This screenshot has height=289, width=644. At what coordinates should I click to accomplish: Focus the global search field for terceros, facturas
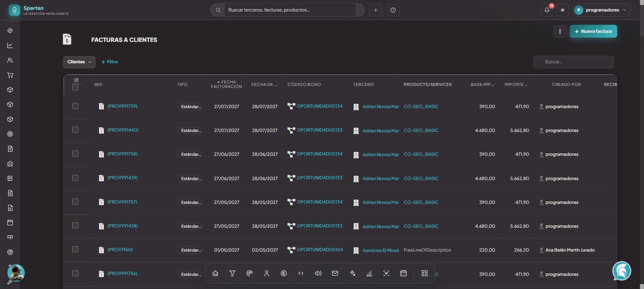click(x=290, y=10)
